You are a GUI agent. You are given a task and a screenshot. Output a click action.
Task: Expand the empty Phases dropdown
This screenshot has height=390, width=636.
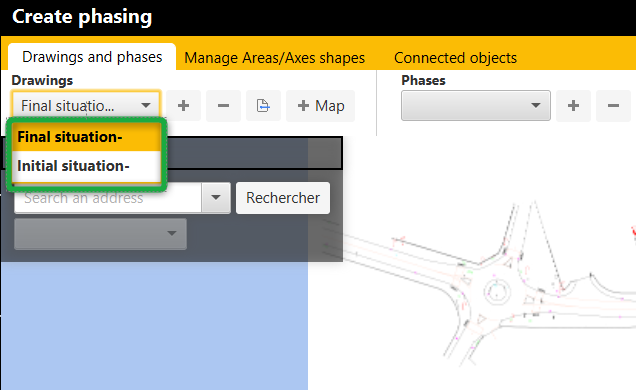click(x=476, y=106)
